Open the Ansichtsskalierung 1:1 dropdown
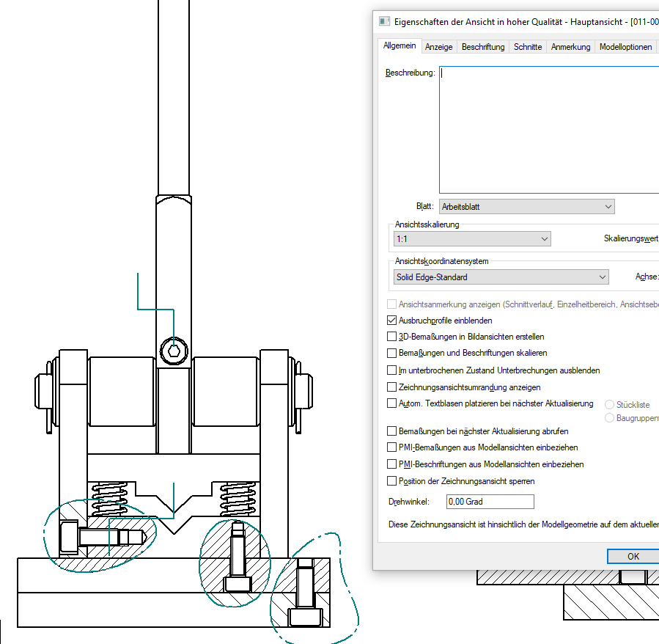Viewport: 659px width, 644px height. 472,239
